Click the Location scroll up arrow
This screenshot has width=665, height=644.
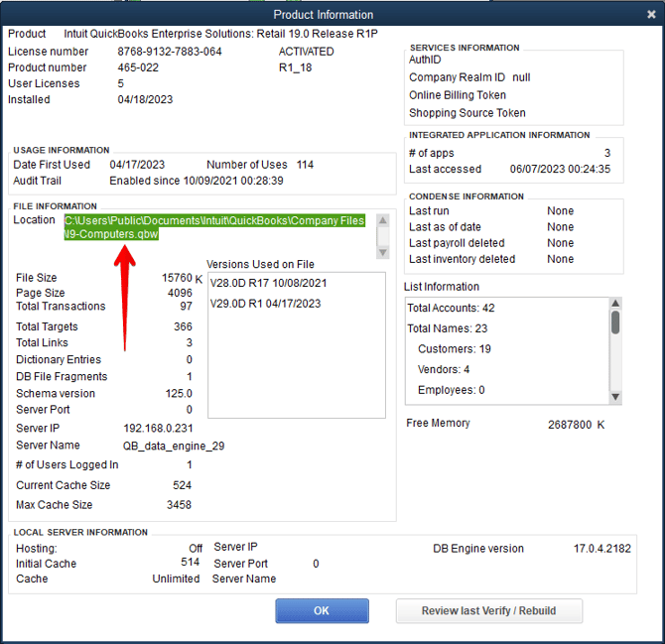click(383, 220)
